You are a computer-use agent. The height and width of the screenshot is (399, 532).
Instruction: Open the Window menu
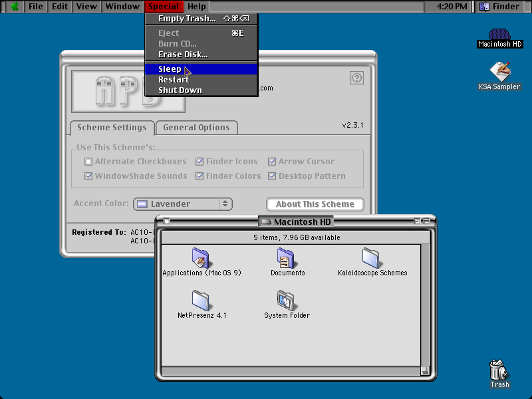122,7
